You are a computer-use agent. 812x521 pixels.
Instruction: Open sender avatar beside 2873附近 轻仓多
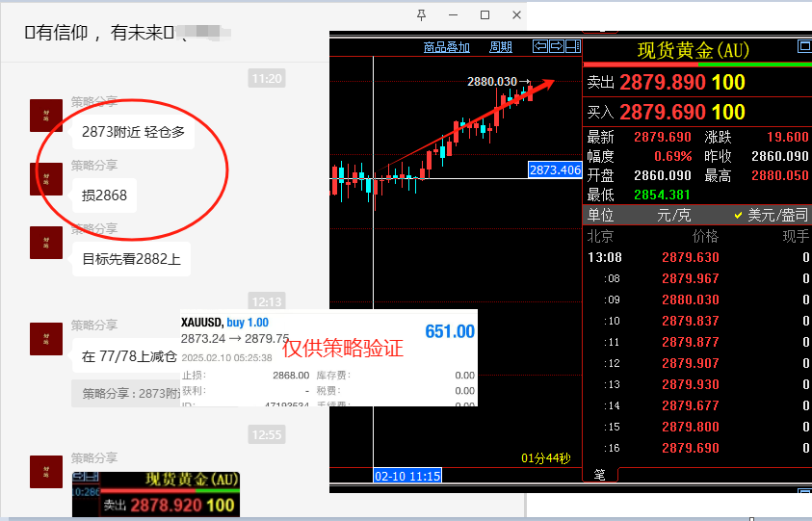46,116
